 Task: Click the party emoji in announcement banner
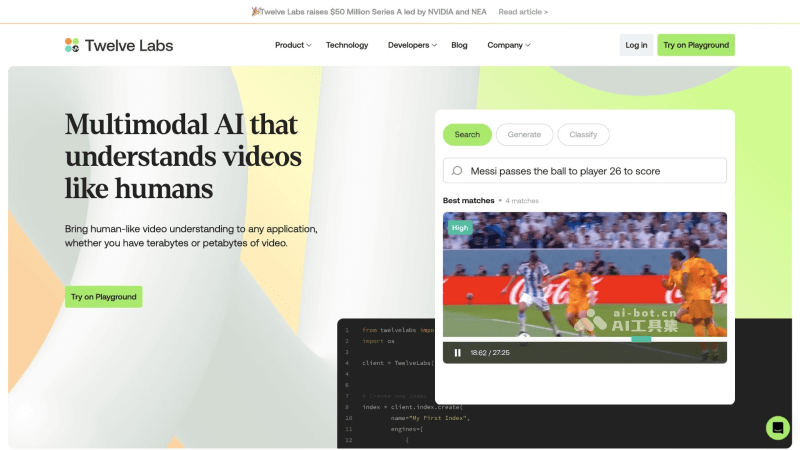coord(256,11)
